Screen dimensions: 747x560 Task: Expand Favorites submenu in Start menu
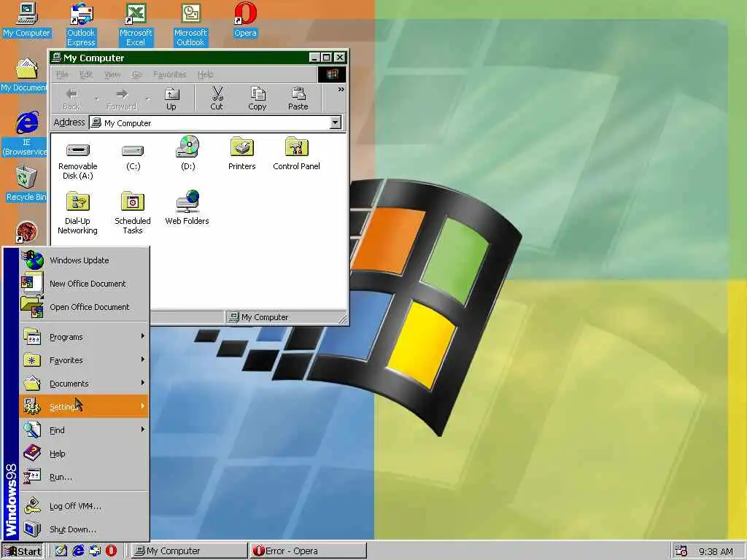[85, 360]
